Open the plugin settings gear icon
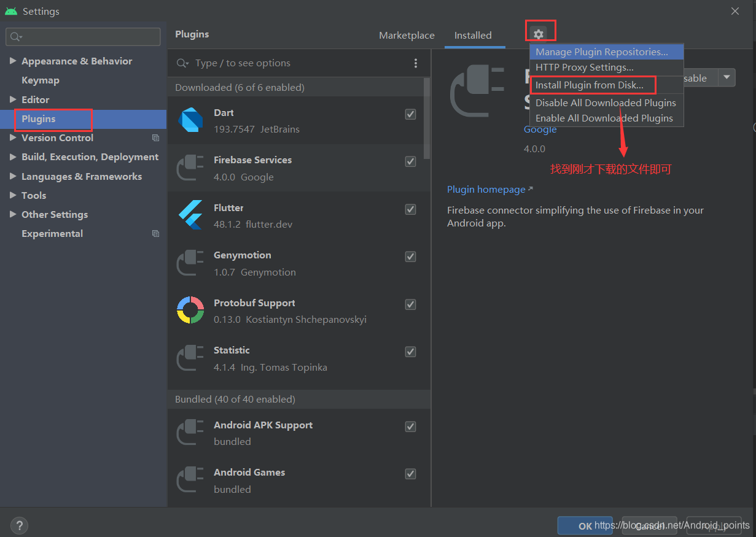Image resolution: width=756 pixels, height=537 pixels. [x=539, y=34]
